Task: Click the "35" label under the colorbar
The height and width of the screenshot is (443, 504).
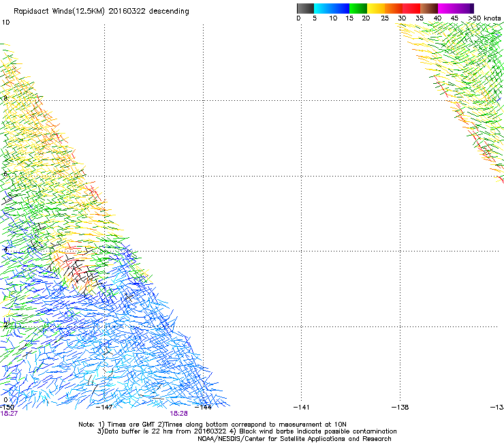Action: (x=420, y=18)
